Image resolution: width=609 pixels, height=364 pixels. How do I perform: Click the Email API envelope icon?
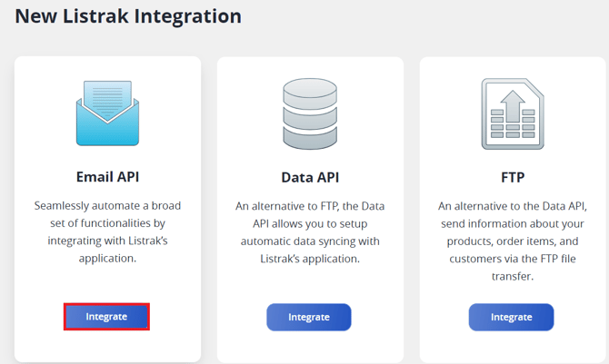coord(107,113)
